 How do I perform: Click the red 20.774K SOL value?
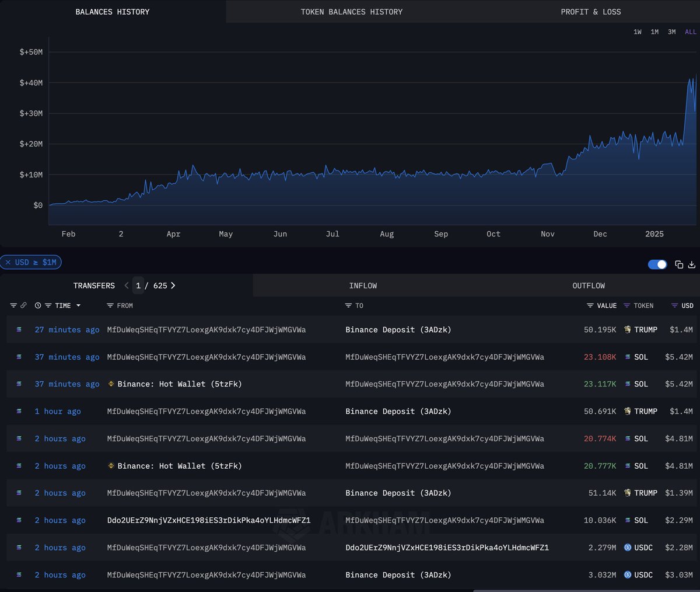click(600, 438)
